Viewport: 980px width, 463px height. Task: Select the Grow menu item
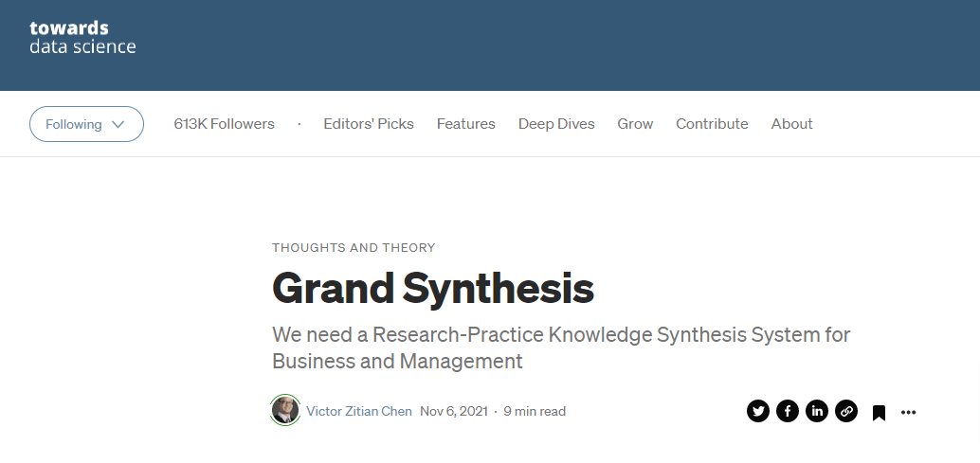coord(635,124)
